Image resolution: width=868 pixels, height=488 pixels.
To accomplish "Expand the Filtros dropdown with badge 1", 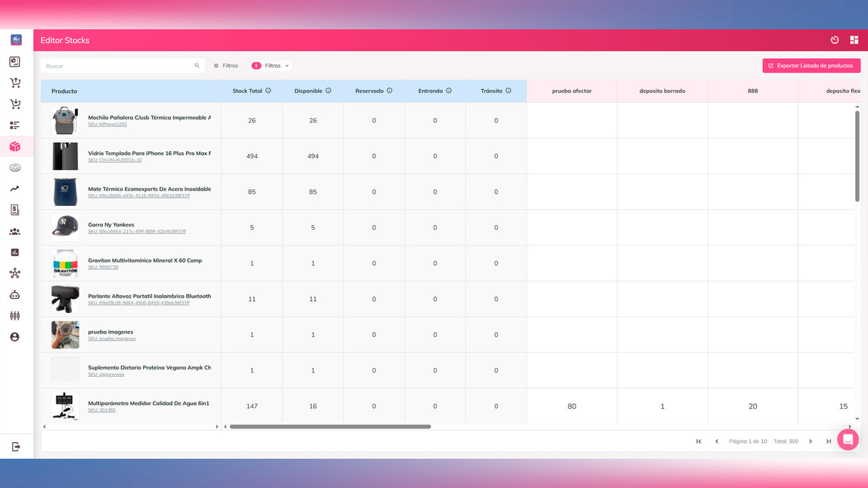I will coord(271,66).
